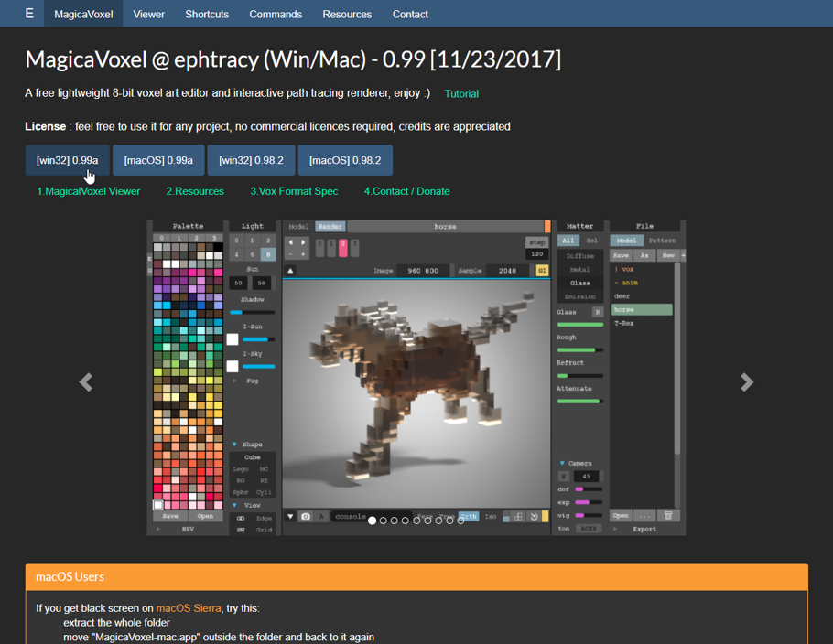Collapse the Shape section triangle
Image resolution: width=833 pixels, height=644 pixels.
pos(234,445)
